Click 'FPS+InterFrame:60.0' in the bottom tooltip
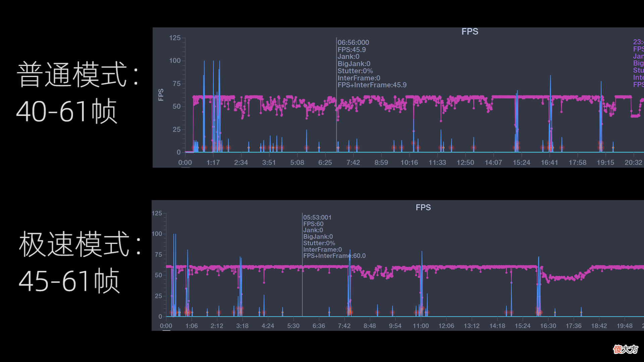The height and width of the screenshot is (362, 644). (334, 256)
